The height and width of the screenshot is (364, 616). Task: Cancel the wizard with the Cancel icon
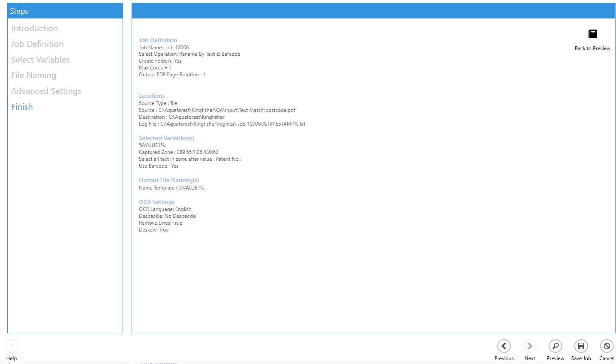[607, 346]
